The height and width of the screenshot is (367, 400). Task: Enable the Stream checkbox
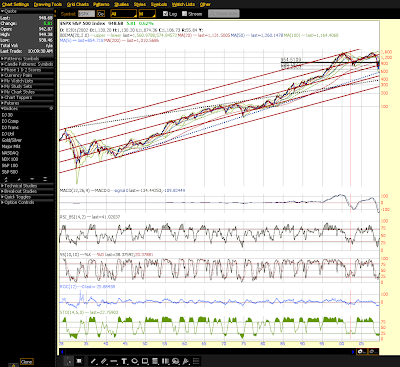184,14
